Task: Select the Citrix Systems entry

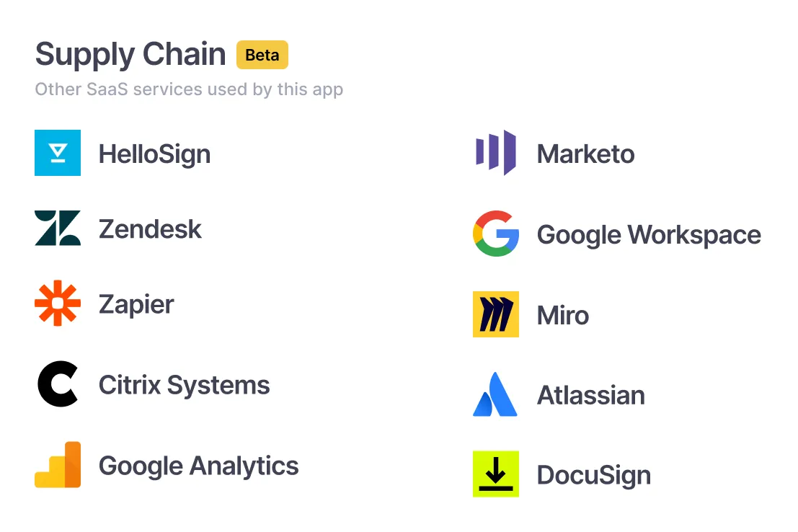Action: [184, 384]
